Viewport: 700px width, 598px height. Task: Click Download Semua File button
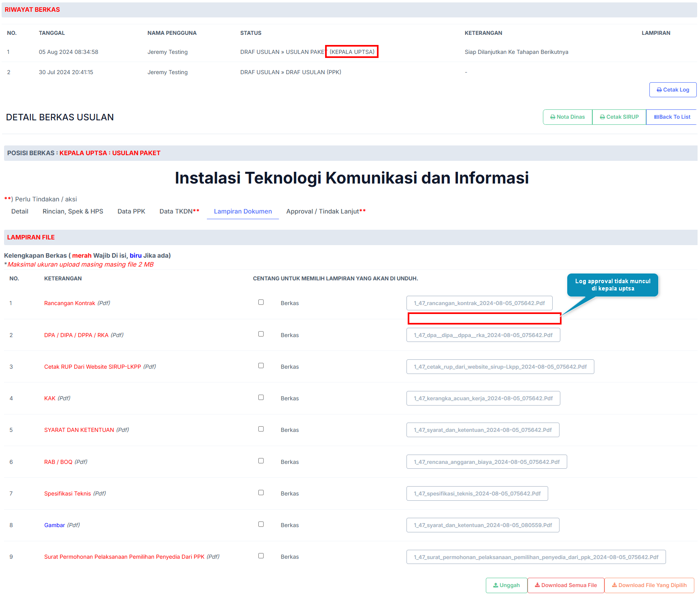[x=566, y=585]
